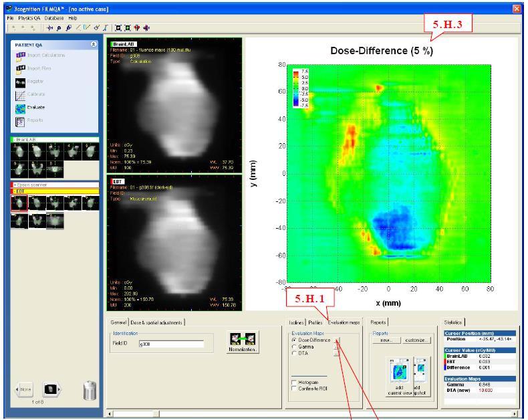Switch to the Isolines tab
Image resolution: width=528 pixels, height=420 pixels.
pos(296,322)
